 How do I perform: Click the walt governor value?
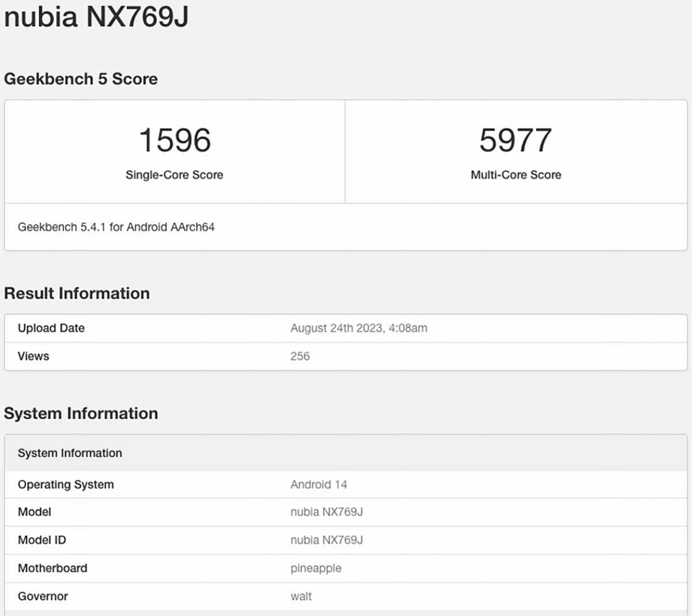click(301, 596)
